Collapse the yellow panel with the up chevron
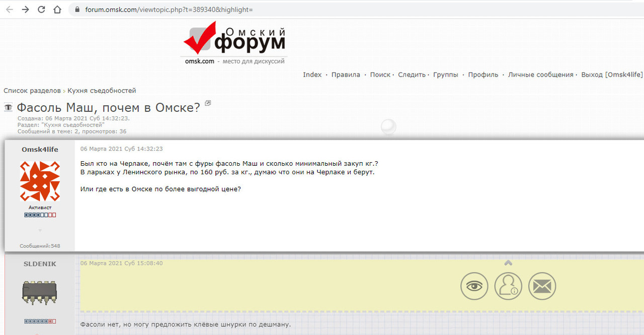Viewport: 644px width, 335px height. (x=508, y=262)
